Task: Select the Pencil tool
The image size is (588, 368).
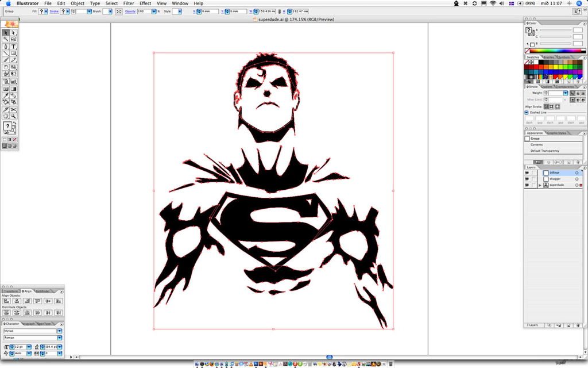Action: [x=14, y=60]
